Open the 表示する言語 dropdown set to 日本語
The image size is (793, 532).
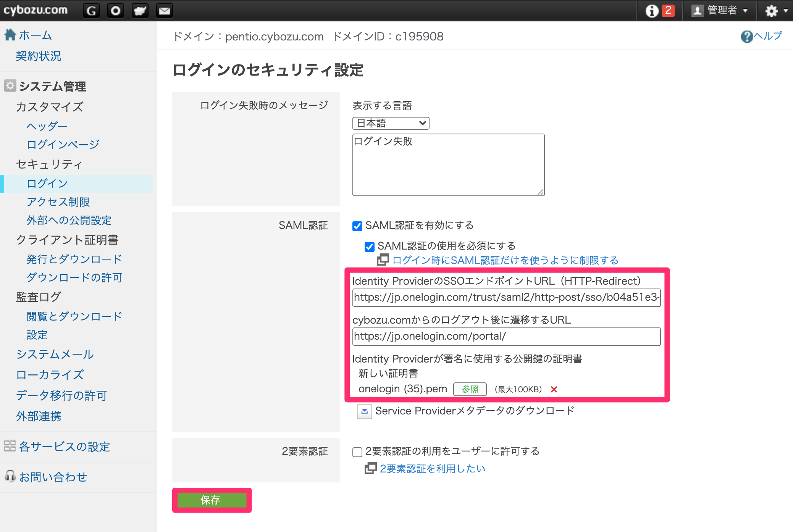[391, 123]
